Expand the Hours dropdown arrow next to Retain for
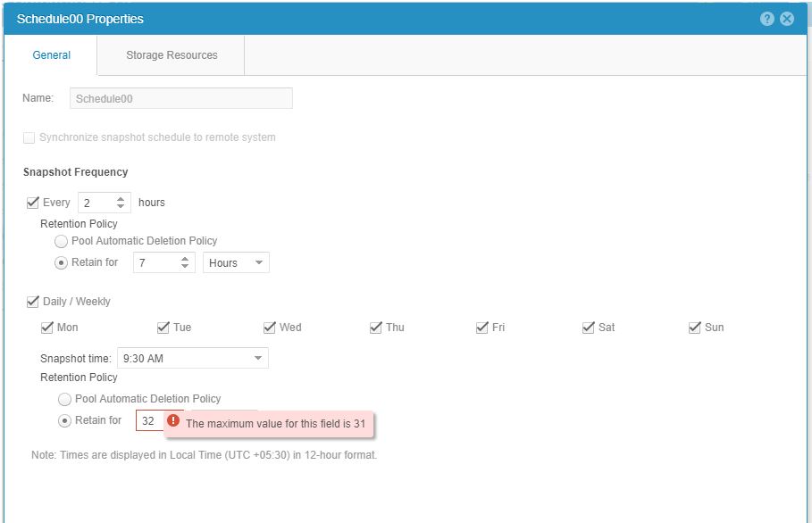Viewport: 812px width, 523px height. 259,262
